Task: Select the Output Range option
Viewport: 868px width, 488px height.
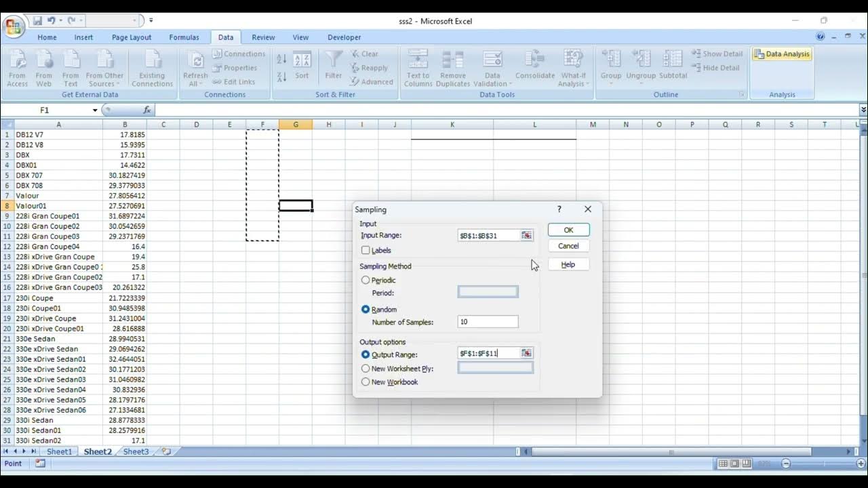Action: pos(366,354)
